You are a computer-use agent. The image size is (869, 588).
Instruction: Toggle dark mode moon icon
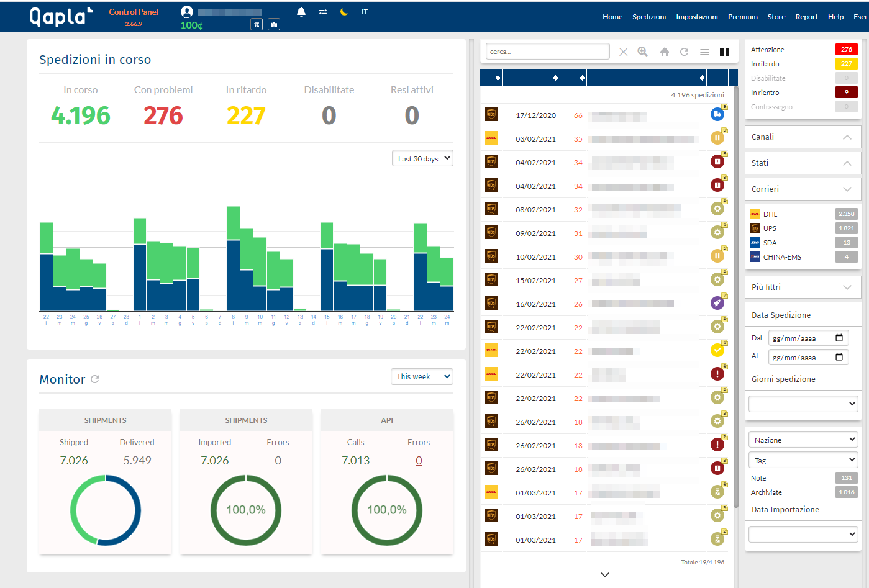[x=344, y=12]
